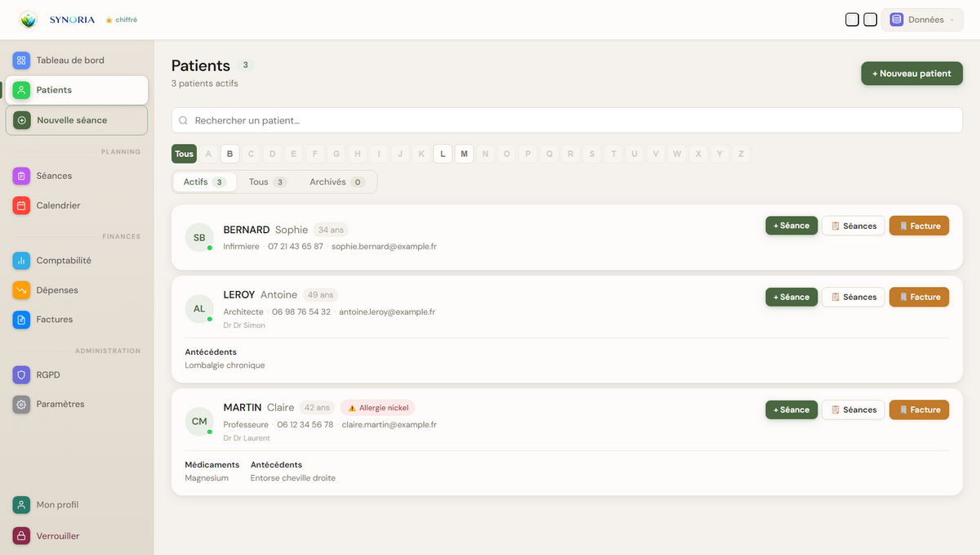Click the search magnifier icon

point(184,120)
